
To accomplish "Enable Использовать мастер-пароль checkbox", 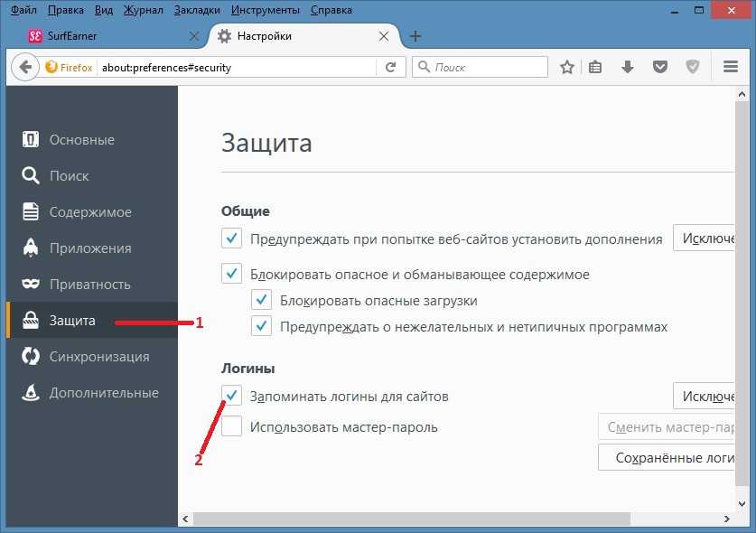I will pyautogui.click(x=231, y=426).
